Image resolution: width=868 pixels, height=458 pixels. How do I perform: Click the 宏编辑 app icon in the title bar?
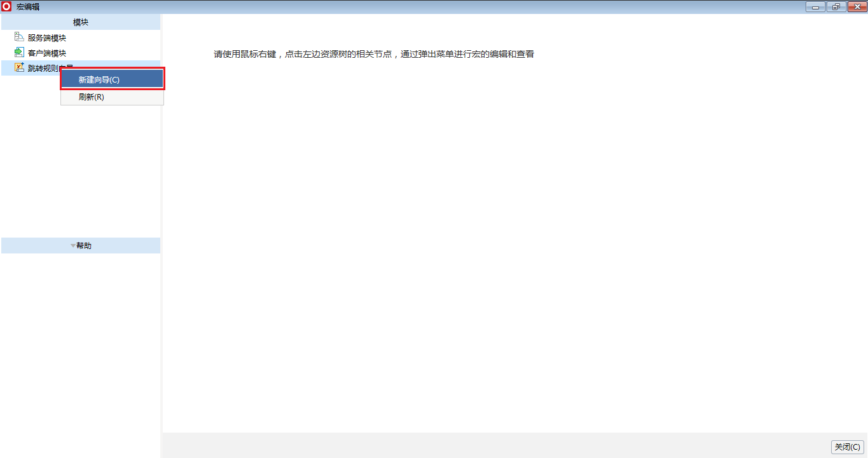6,6
